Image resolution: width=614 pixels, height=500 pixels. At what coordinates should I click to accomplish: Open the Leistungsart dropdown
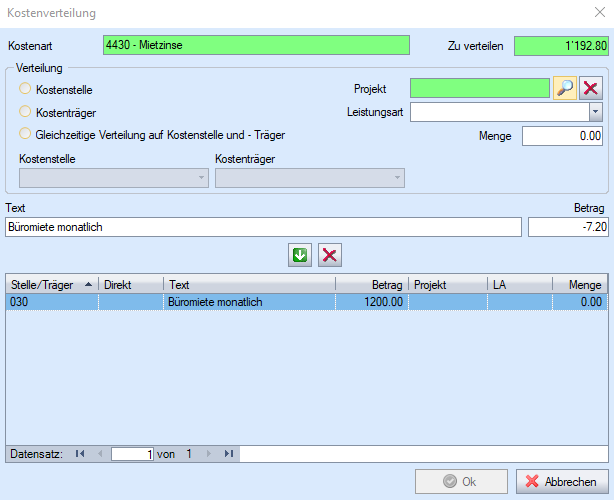click(x=595, y=112)
